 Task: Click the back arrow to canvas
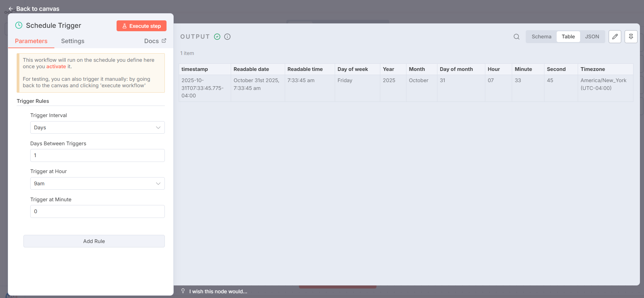[x=11, y=9]
